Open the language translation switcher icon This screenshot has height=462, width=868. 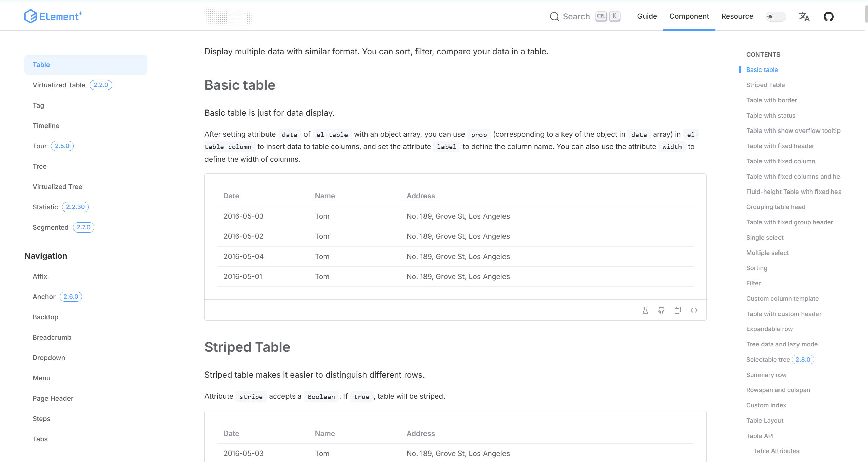coord(804,16)
